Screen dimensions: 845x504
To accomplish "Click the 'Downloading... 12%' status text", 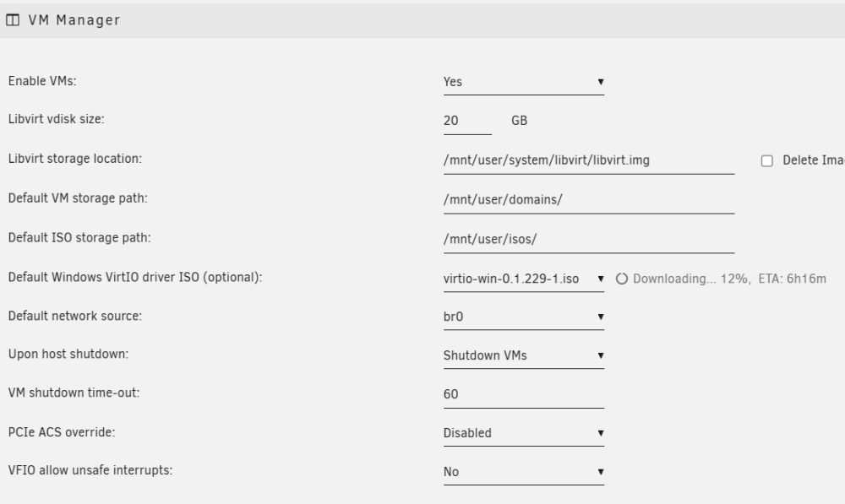I will (x=691, y=279).
